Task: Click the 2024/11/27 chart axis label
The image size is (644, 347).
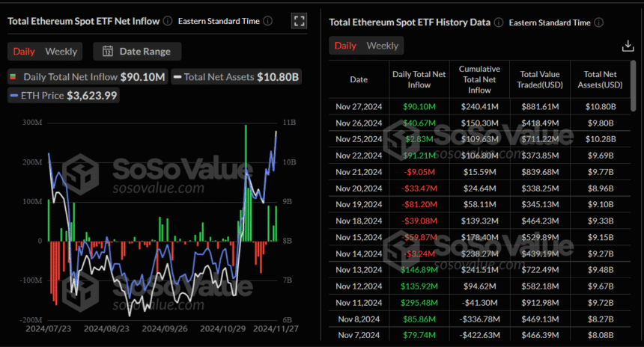Action: (x=276, y=329)
